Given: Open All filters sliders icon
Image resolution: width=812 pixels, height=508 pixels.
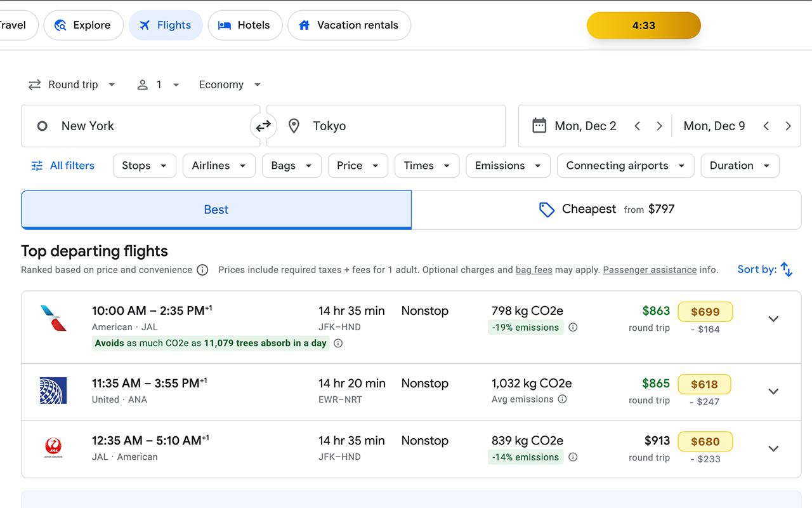Looking at the screenshot, I should click(37, 166).
